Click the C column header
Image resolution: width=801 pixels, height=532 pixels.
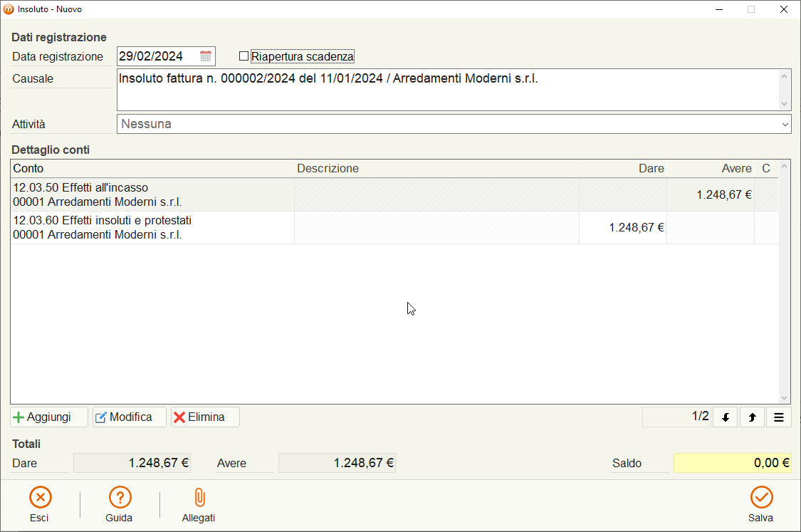(766, 169)
